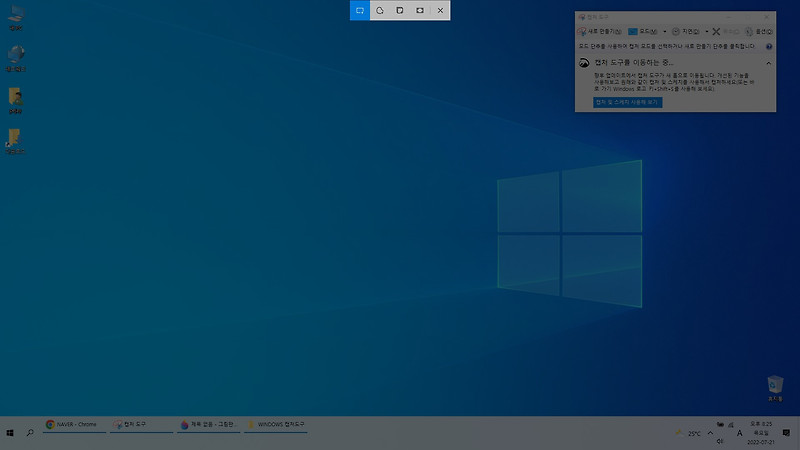
Task: Open the folder shortcut desktop icon
Action: [15, 141]
